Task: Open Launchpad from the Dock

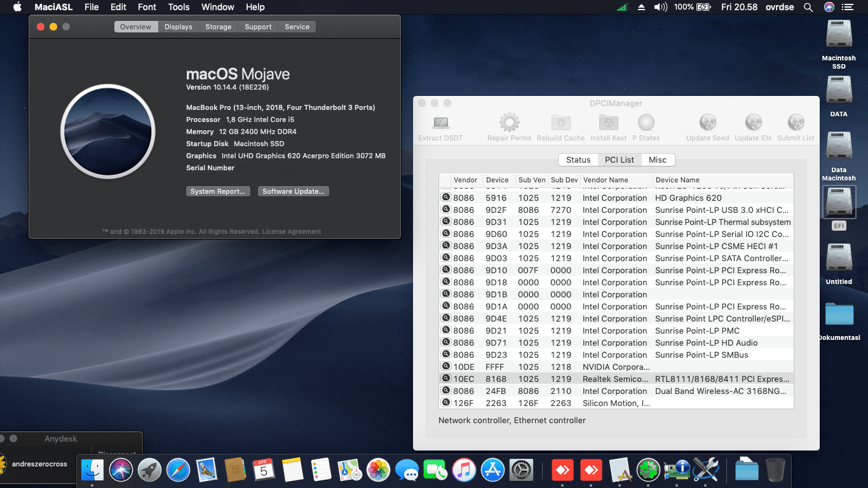Action: 149,470
